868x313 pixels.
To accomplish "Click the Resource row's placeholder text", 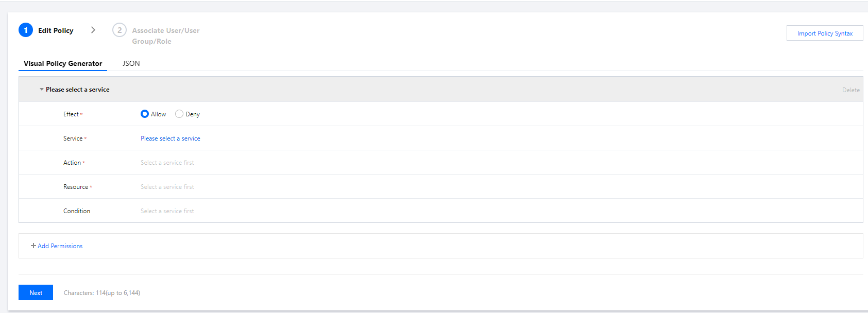I will point(167,187).
